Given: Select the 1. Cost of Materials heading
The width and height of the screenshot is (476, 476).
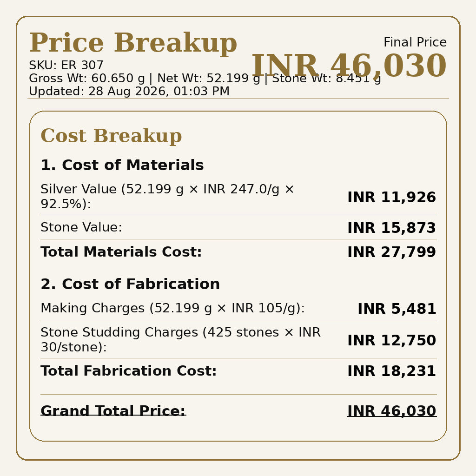Looking at the screenshot, I should 122,165.
